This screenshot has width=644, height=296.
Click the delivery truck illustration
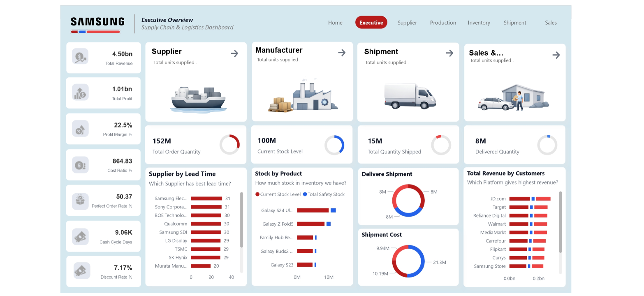tap(410, 96)
